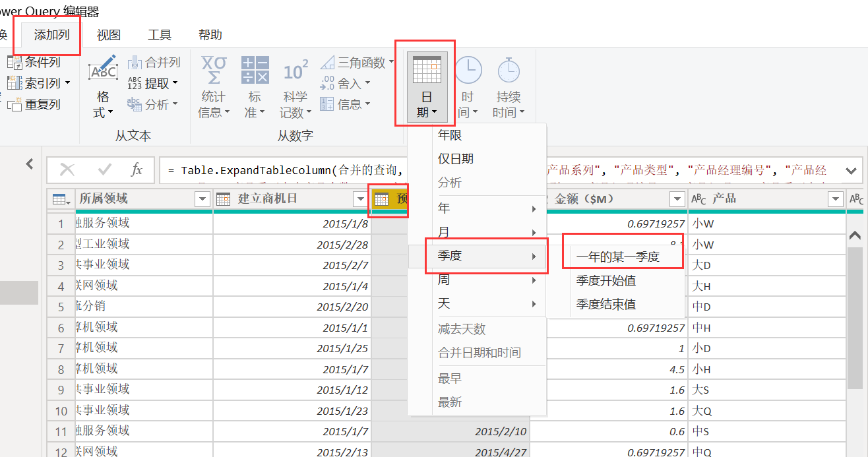Click amount cell 0.6 in row 11
This screenshot has height=457, width=868.
[609, 432]
